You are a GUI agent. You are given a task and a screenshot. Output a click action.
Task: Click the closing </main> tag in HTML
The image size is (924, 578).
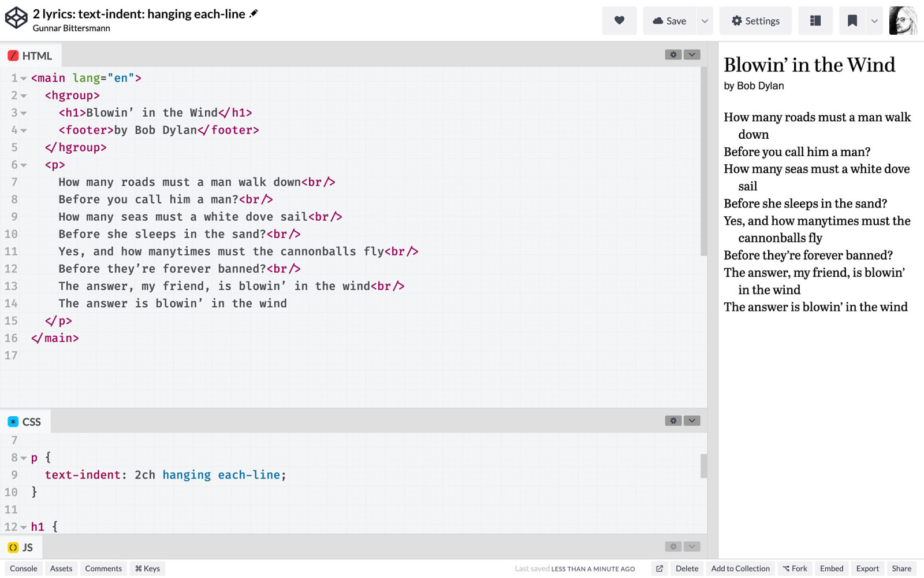click(55, 338)
